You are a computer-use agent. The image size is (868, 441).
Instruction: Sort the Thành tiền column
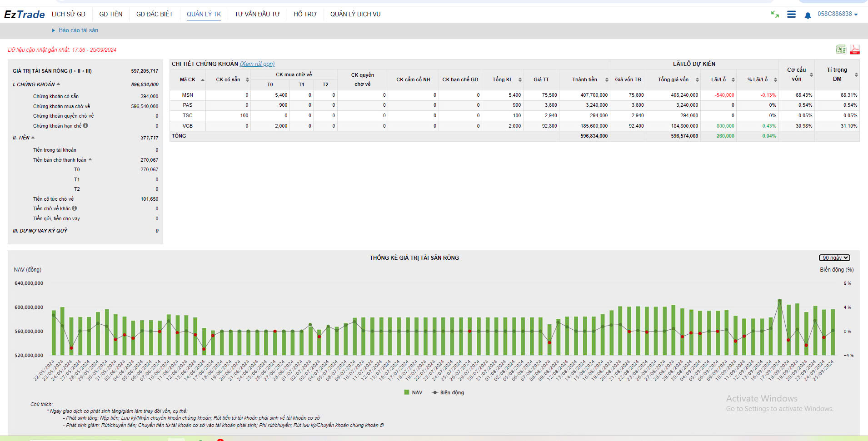click(x=607, y=80)
